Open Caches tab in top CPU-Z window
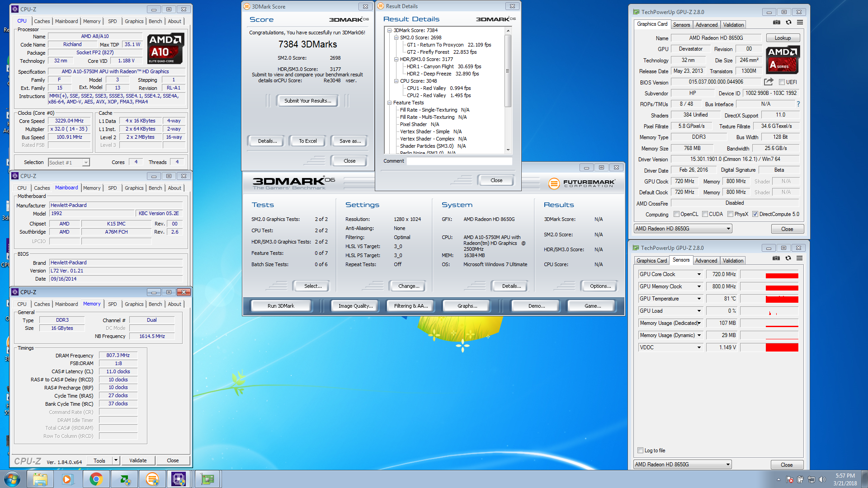This screenshot has height=488, width=868. [x=42, y=21]
